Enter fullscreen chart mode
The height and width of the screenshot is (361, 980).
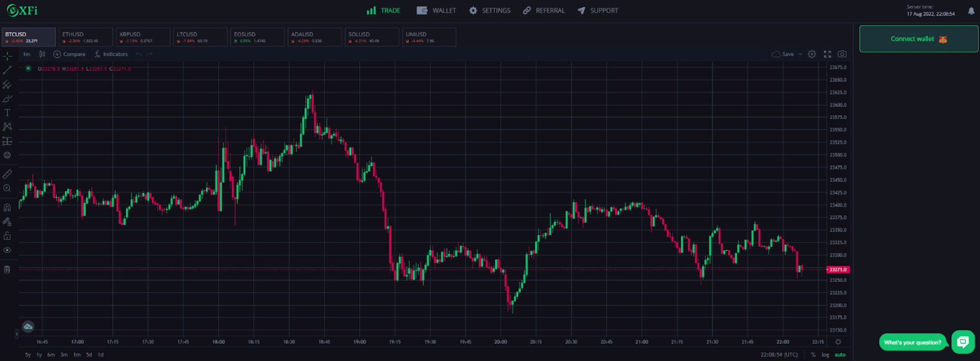click(827, 54)
